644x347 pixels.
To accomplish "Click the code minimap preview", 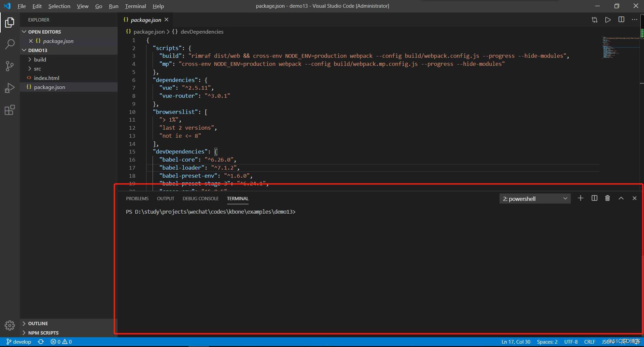I will click(x=620, y=48).
